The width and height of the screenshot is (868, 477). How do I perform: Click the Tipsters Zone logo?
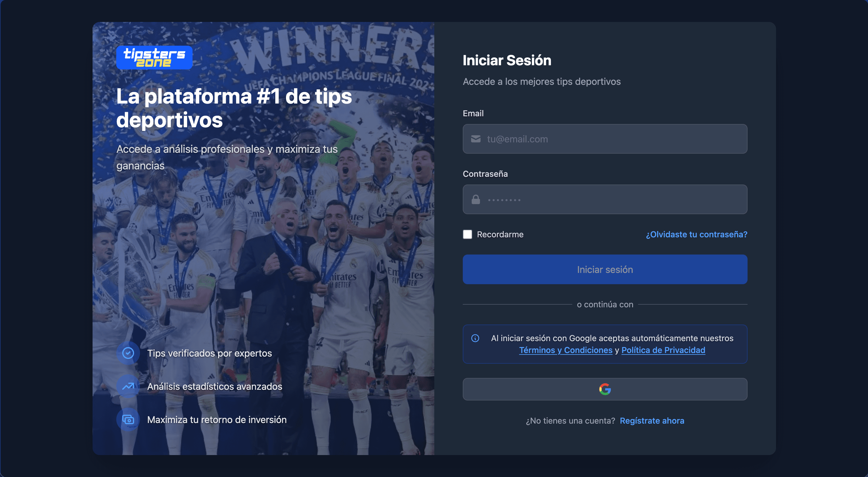coord(154,58)
